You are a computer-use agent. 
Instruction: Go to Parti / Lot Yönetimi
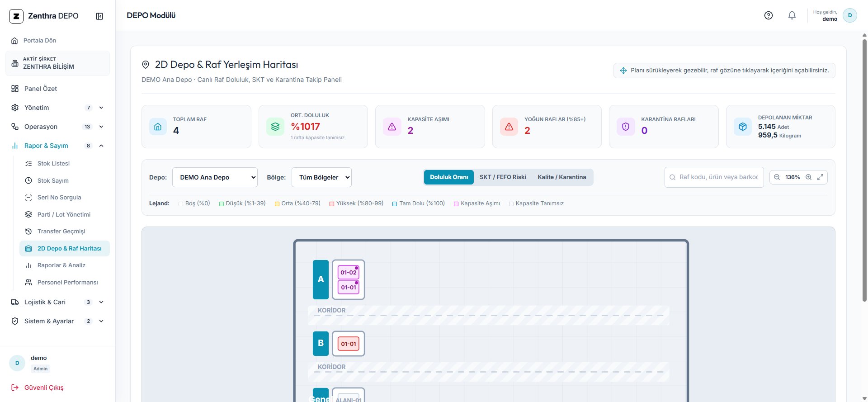click(65, 214)
